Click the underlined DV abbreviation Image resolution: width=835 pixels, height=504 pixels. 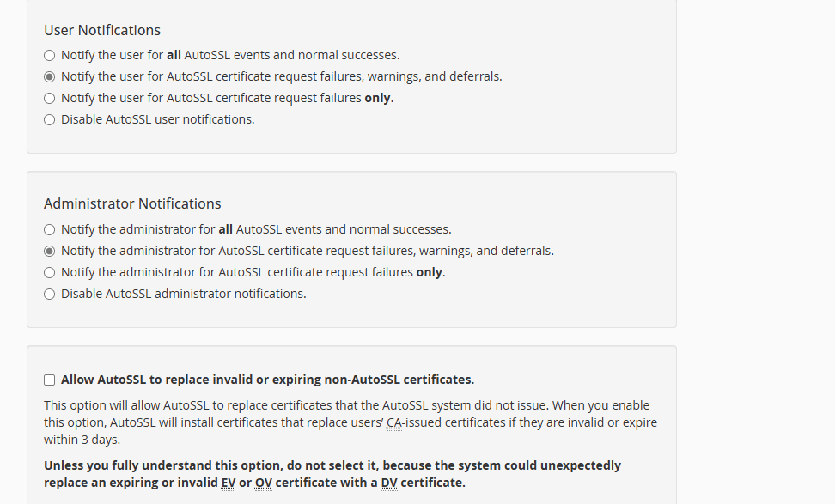tap(388, 483)
